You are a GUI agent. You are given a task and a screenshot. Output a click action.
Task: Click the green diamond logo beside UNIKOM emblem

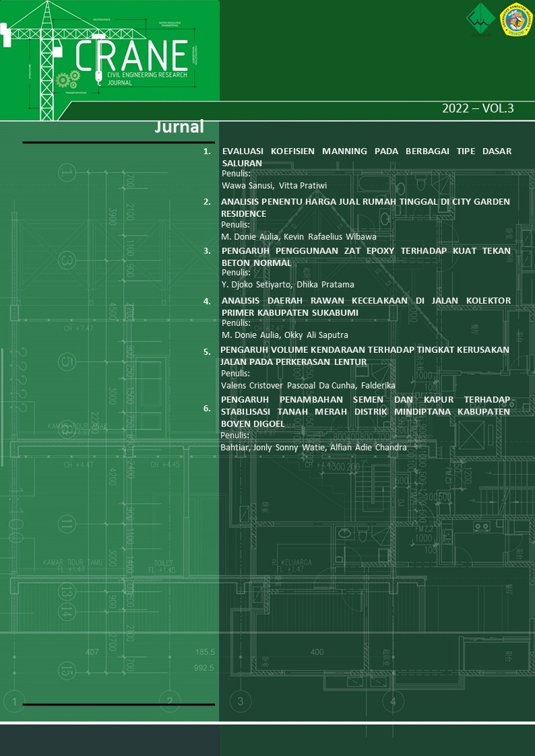480,20
